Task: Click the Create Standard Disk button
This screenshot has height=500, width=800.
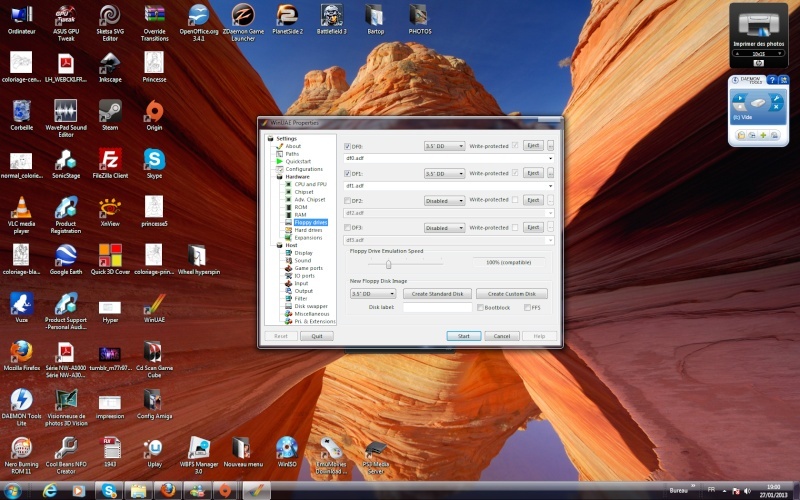Action: point(437,294)
